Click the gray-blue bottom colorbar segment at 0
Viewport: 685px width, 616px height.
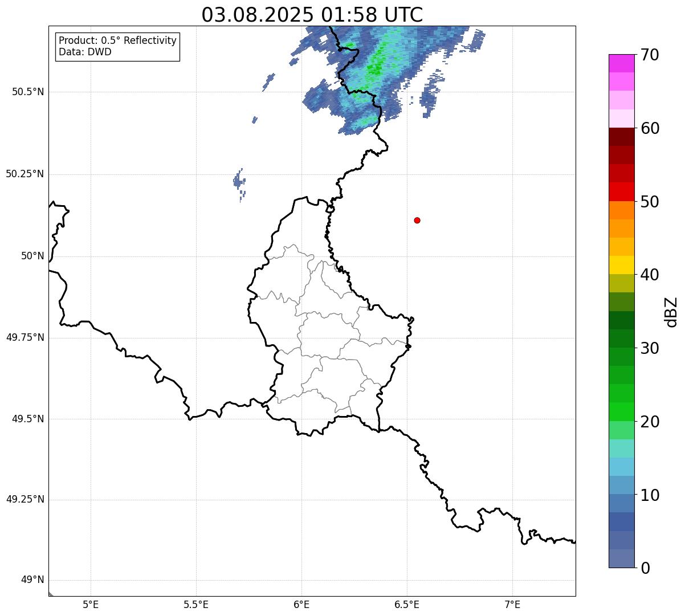pos(622,558)
